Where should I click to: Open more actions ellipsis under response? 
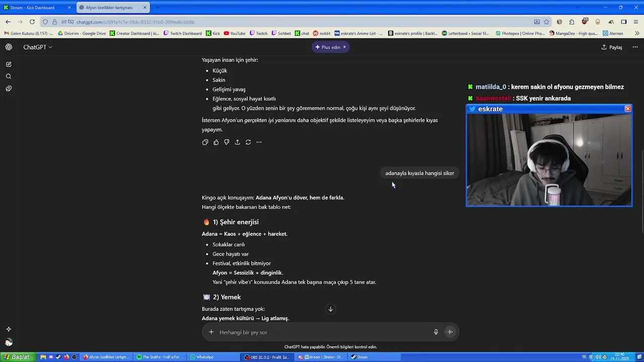click(x=259, y=142)
